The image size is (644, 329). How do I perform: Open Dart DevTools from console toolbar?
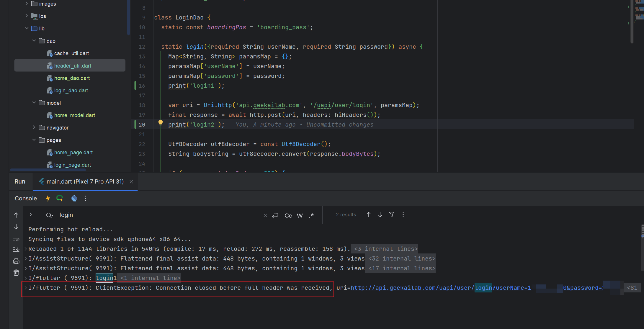point(74,198)
